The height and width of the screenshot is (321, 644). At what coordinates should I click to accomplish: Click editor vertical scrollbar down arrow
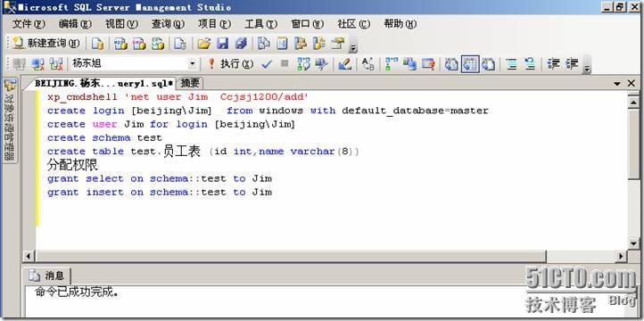tap(633, 243)
